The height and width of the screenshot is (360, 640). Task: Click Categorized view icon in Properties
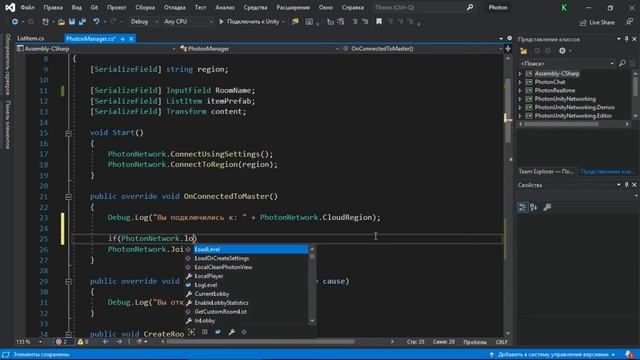[x=522, y=207]
